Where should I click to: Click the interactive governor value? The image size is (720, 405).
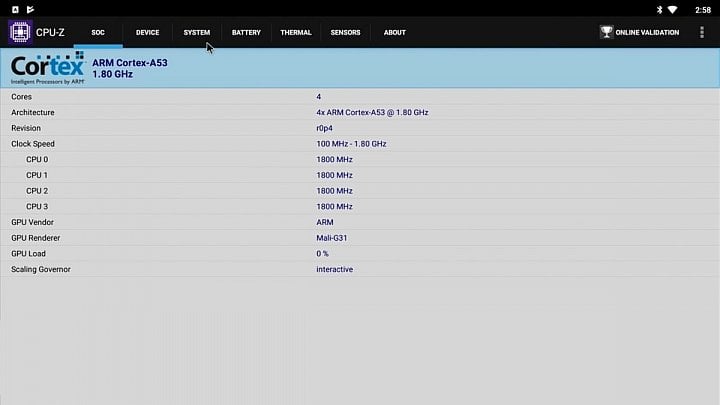[x=334, y=269]
